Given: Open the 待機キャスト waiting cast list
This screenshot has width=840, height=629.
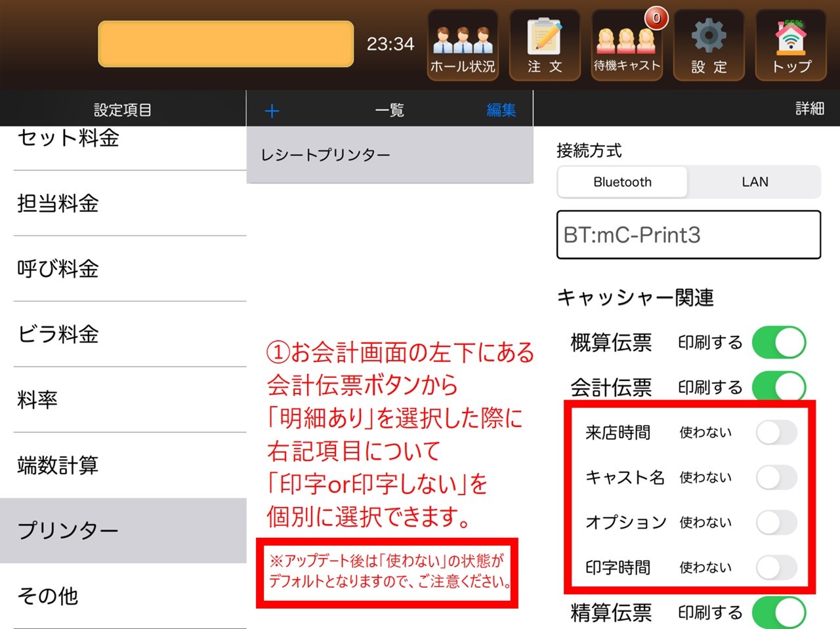Looking at the screenshot, I should 627,45.
